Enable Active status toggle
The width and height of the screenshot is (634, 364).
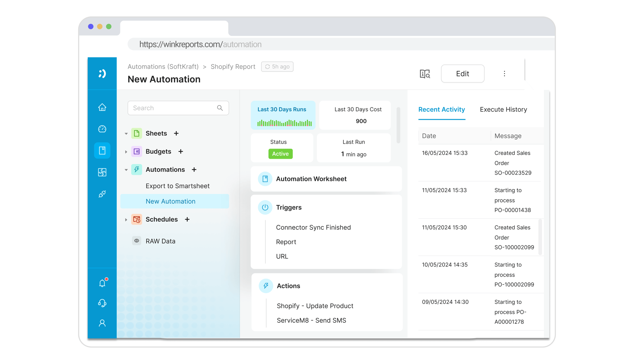[x=281, y=153]
